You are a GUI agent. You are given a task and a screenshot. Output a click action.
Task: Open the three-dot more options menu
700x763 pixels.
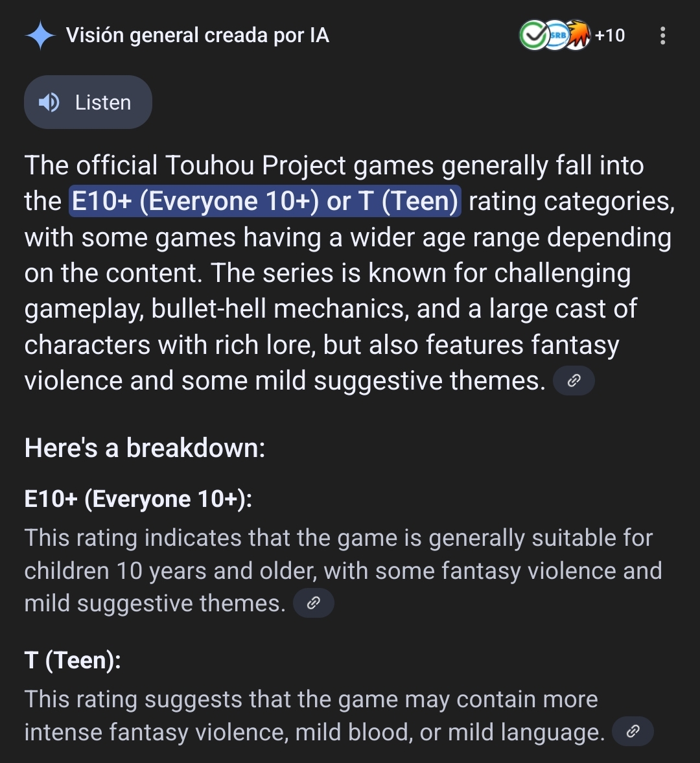662,36
